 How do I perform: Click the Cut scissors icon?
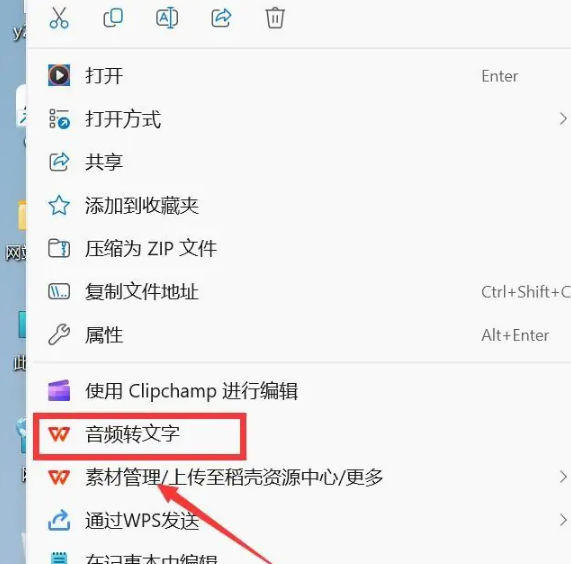point(59,17)
